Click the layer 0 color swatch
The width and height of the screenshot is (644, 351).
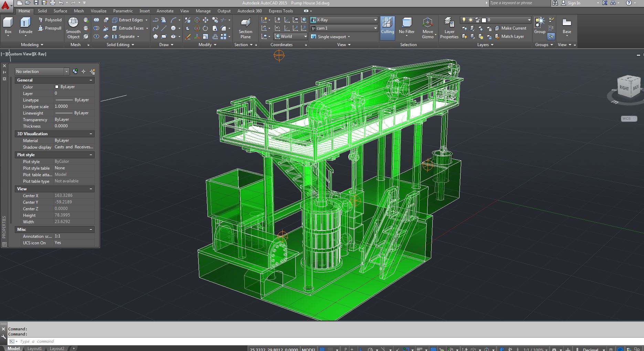point(484,20)
